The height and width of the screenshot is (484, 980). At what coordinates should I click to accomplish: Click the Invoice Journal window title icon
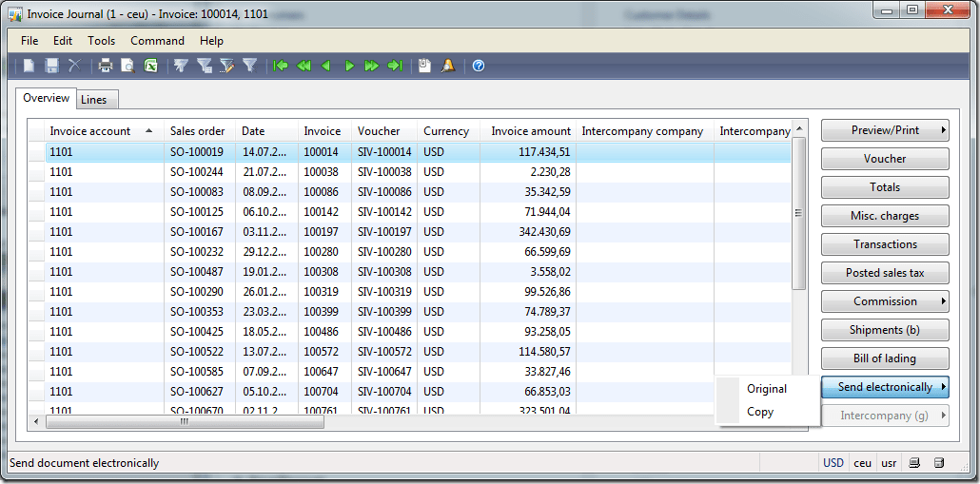click(15, 13)
